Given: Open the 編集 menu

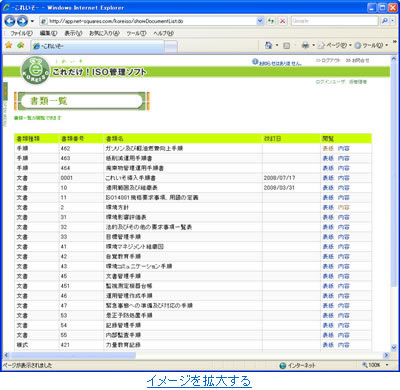Looking at the screenshot, I should coord(48,33).
